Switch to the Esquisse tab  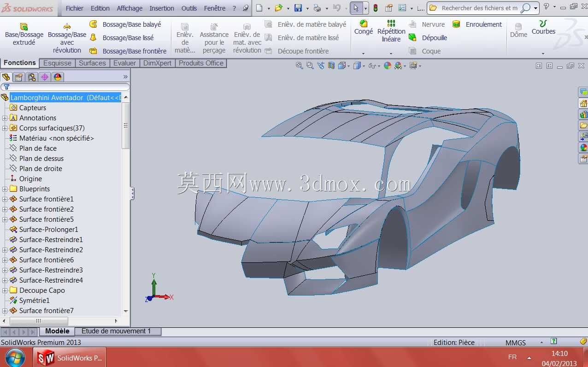(57, 63)
